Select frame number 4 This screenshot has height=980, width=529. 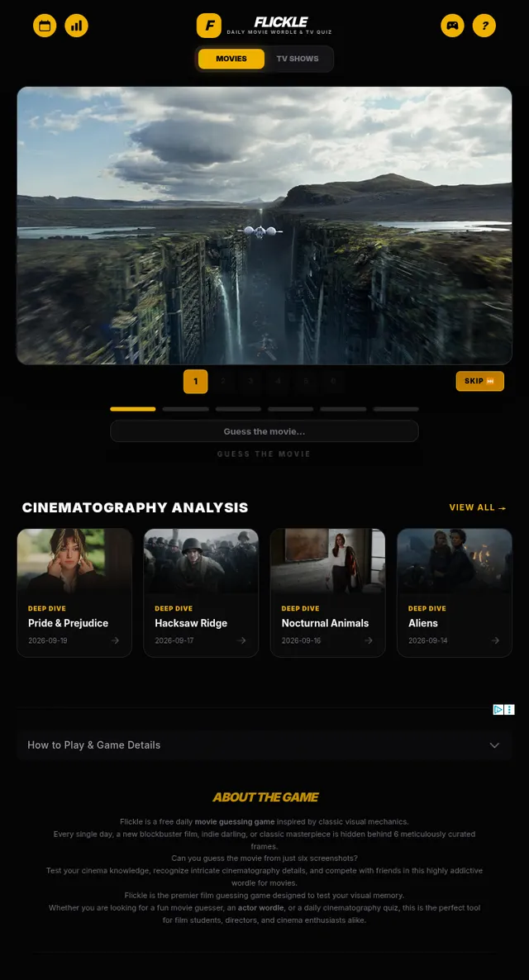coord(279,381)
